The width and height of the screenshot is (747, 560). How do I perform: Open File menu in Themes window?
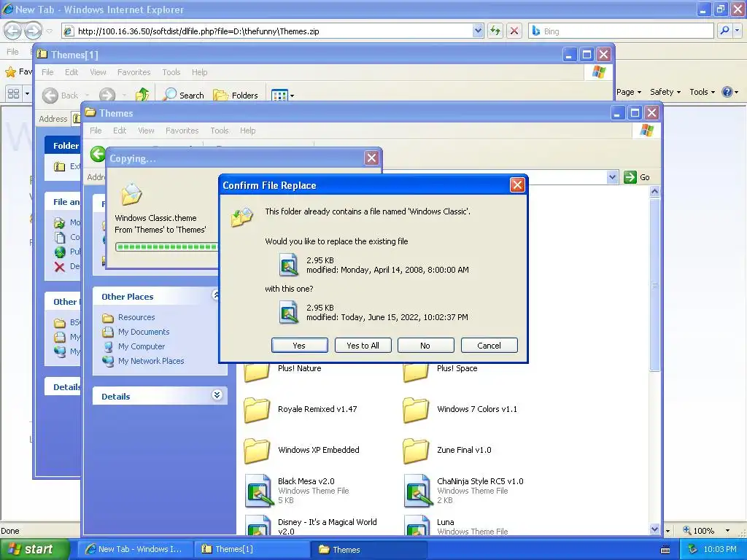[x=96, y=131]
